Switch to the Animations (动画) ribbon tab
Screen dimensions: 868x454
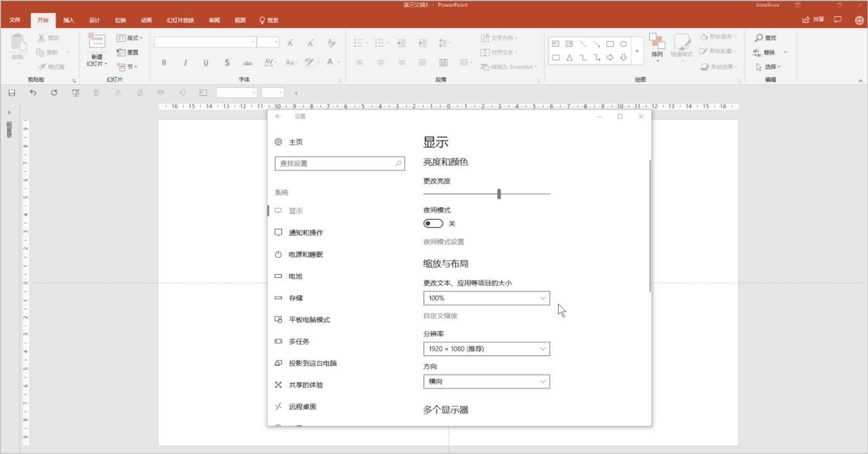pos(146,20)
